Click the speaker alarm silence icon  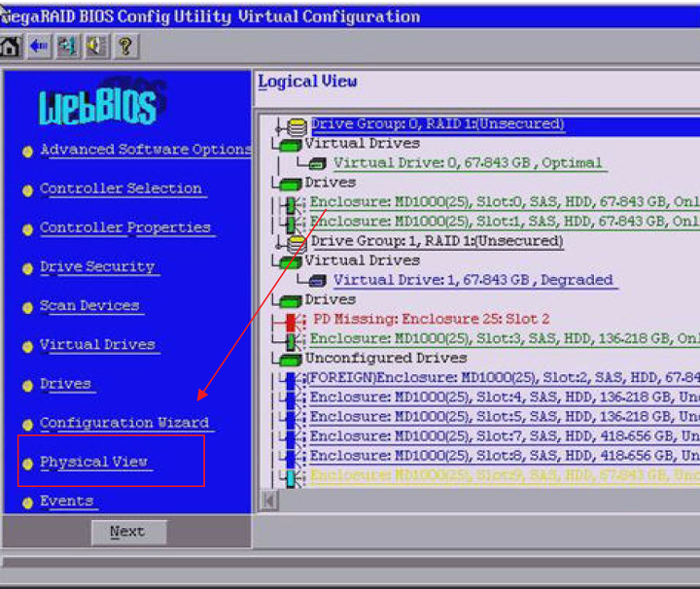tap(96, 47)
